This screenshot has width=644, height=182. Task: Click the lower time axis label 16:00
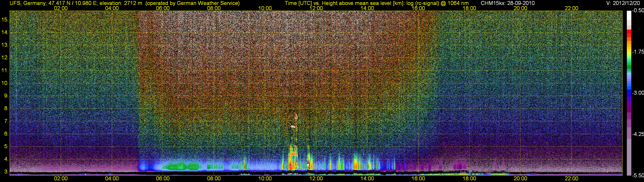(x=418, y=179)
